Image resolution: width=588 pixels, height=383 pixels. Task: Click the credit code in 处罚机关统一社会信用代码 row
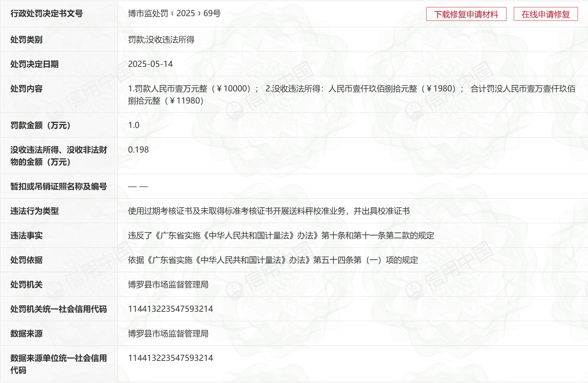coord(170,309)
